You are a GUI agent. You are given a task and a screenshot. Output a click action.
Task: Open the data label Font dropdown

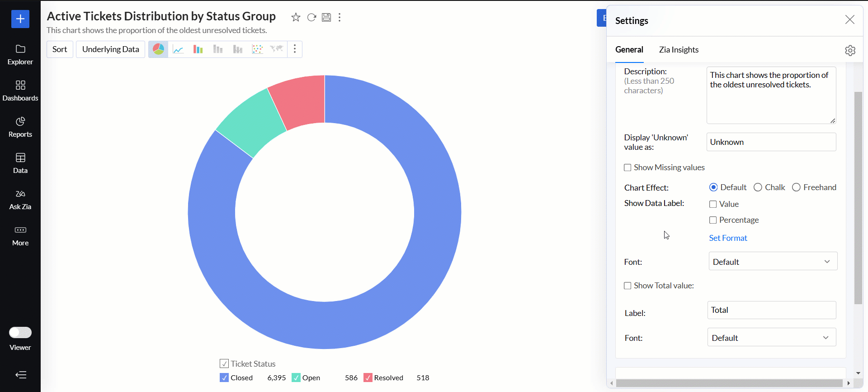click(773, 262)
